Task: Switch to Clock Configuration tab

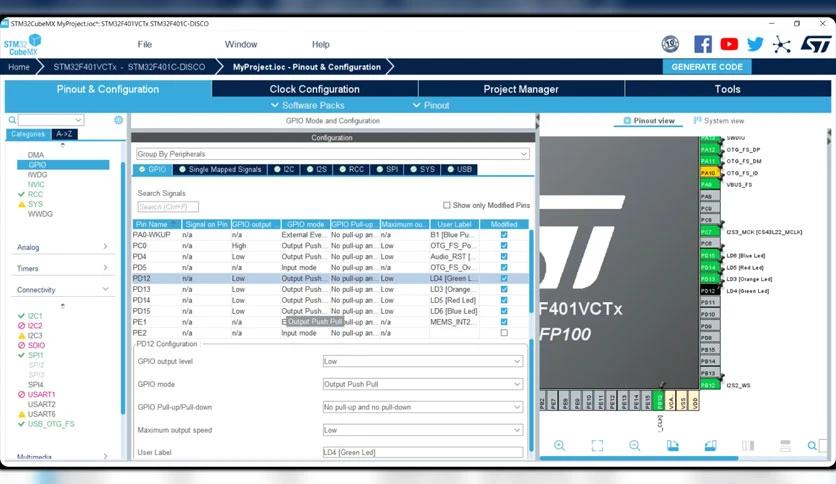Action: 315,89
